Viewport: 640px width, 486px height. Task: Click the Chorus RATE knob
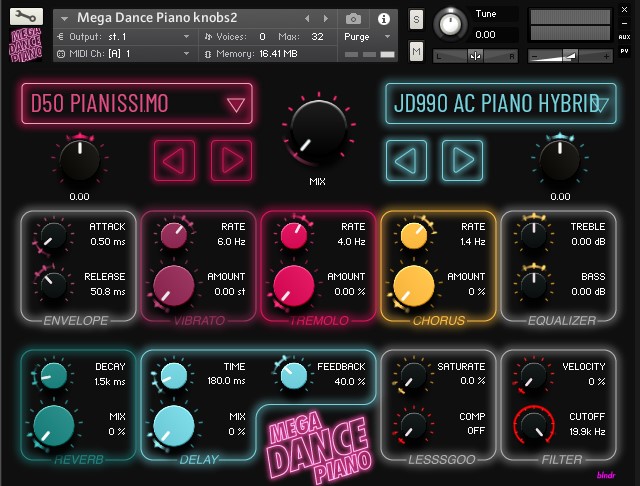click(414, 235)
